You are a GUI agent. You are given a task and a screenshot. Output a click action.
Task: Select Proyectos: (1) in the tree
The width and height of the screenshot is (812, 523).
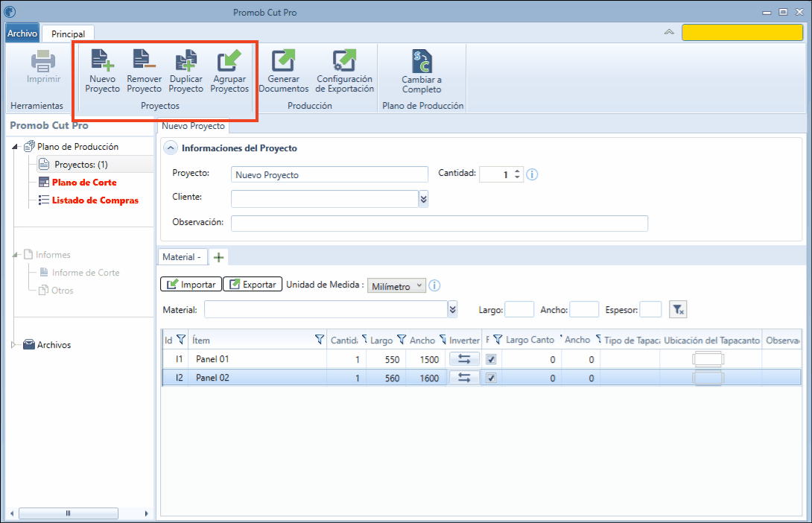point(80,164)
